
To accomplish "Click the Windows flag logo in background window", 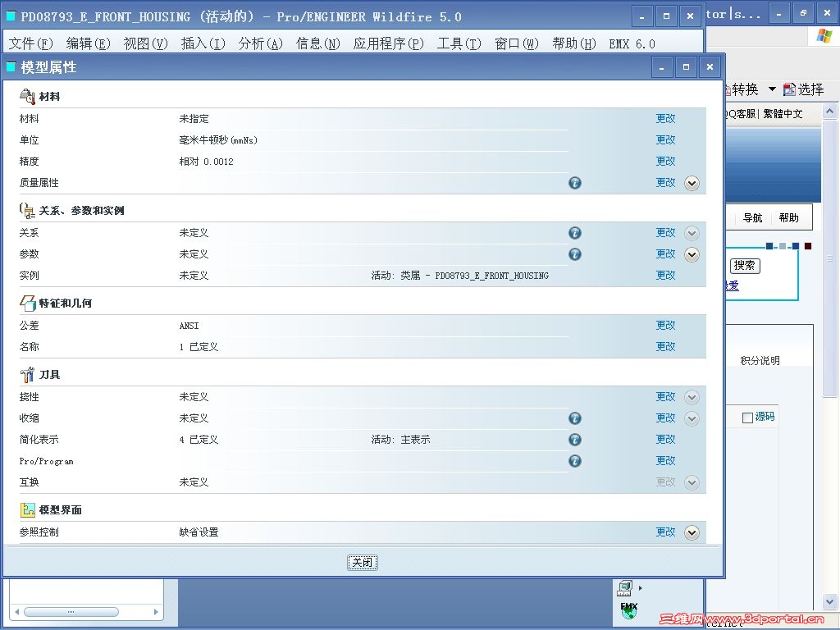I will (824, 36).
